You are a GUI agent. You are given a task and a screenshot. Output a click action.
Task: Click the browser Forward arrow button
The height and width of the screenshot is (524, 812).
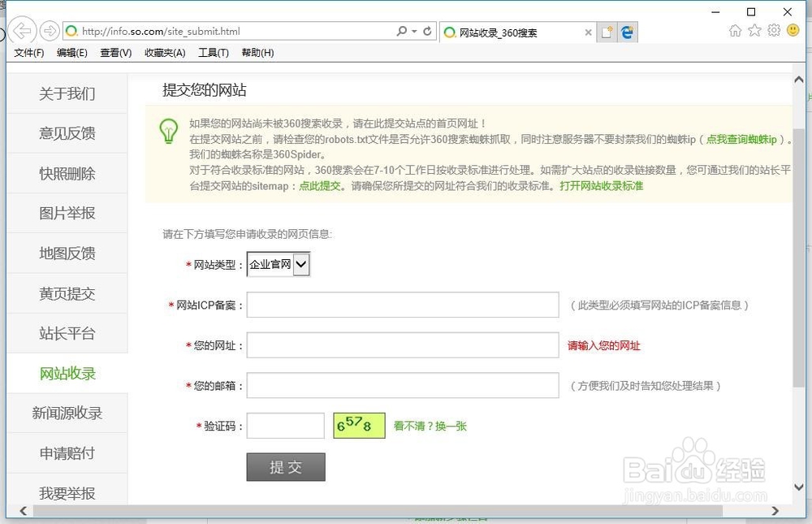point(50,31)
